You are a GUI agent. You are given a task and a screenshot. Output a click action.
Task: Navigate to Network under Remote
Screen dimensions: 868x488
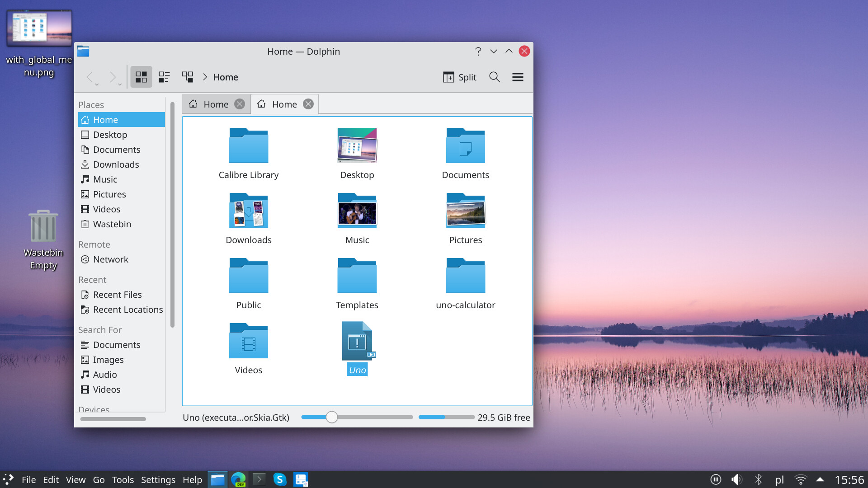(110, 259)
